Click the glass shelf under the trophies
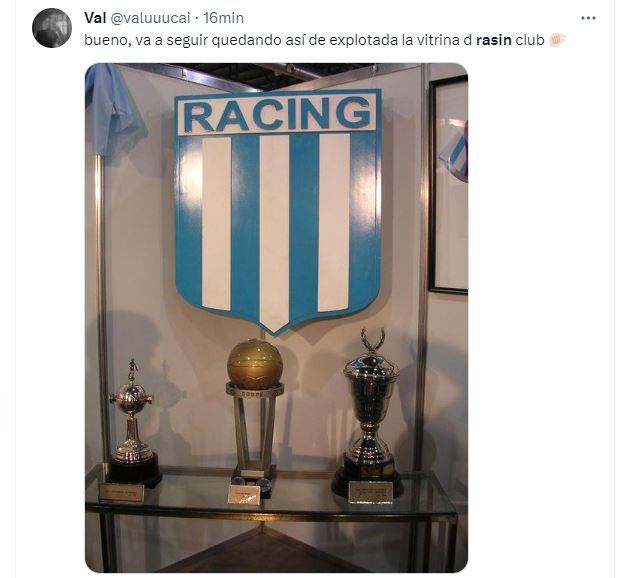Viewport: 635px width, 578px height. [x=271, y=496]
